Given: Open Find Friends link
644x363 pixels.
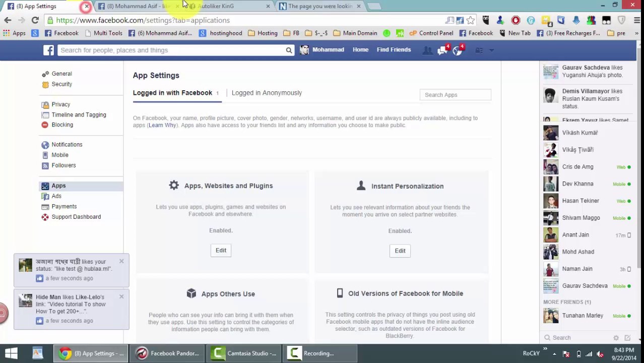Looking at the screenshot, I should (394, 50).
